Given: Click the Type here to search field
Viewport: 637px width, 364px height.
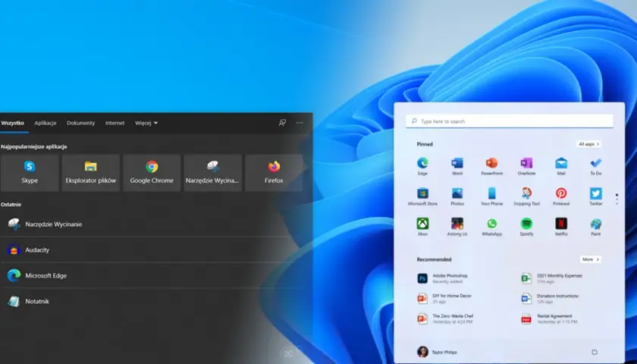Looking at the screenshot, I should 510,121.
